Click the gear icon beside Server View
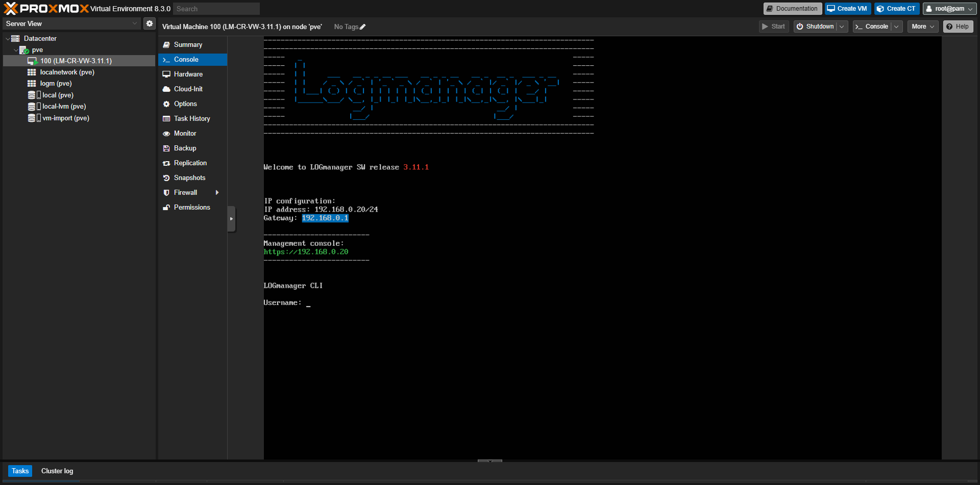 (x=149, y=23)
